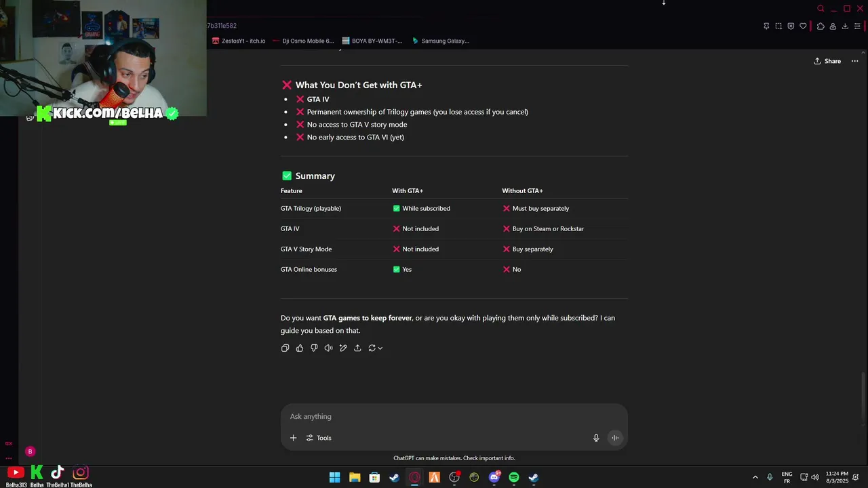Open the browser downloads icon
The height and width of the screenshot is (488, 868).
click(845, 26)
